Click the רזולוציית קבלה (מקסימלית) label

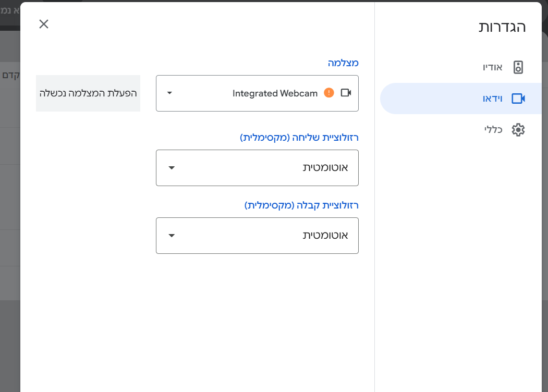pyautogui.click(x=301, y=205)
